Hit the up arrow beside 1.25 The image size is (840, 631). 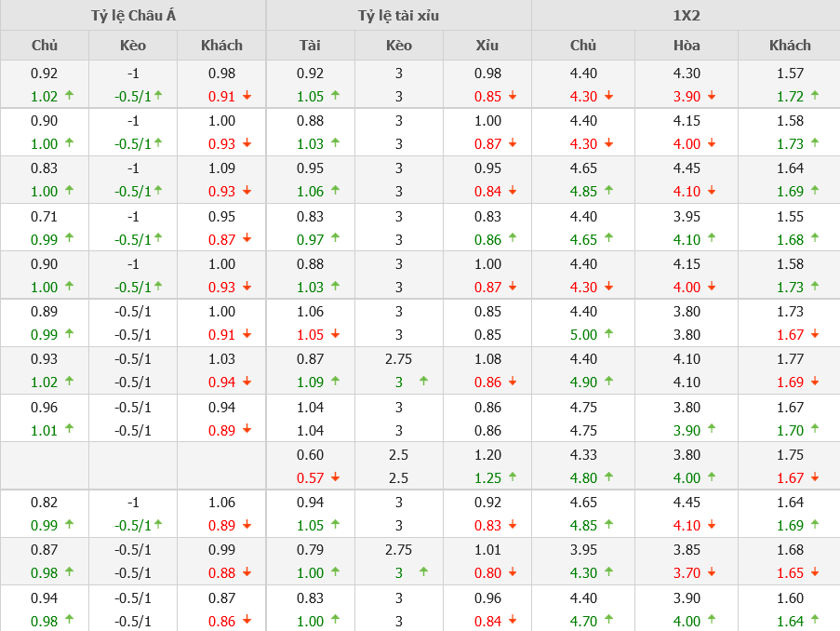click(512, 477)
